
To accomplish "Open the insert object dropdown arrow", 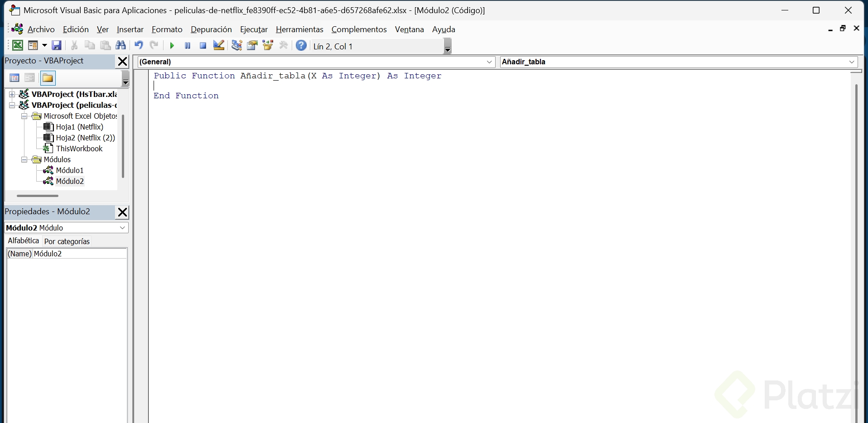I will (44, 45).
